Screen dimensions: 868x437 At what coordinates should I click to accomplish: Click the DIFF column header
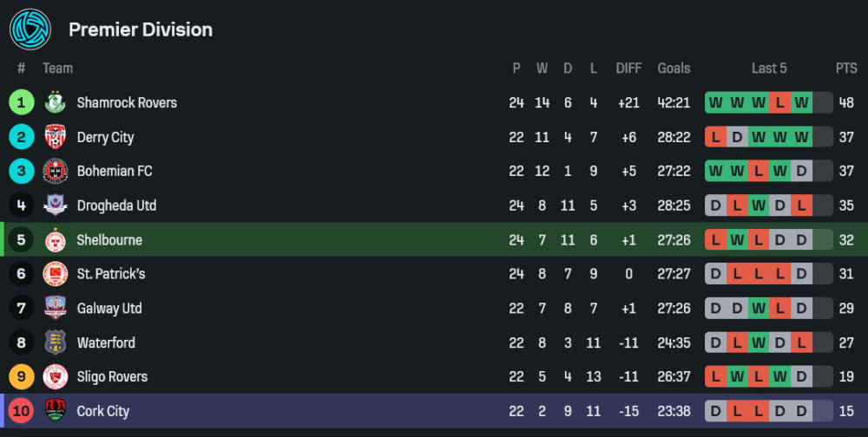[628, 68]
